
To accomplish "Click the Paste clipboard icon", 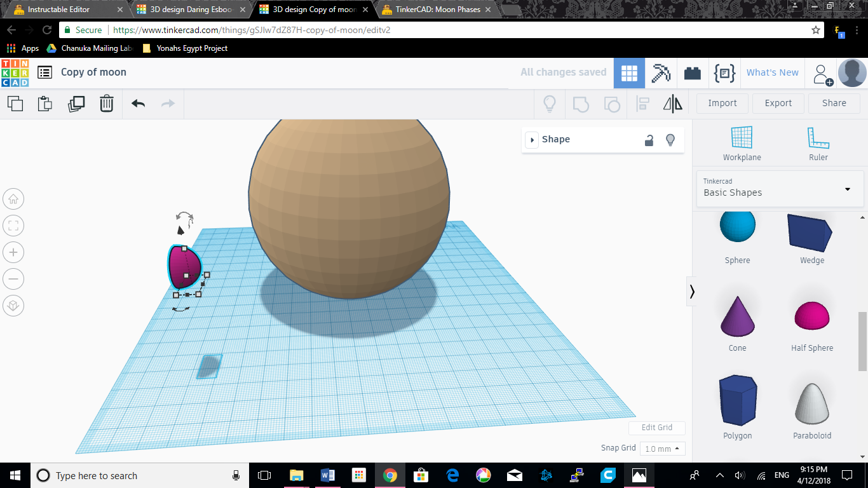I will coord(45,104).
